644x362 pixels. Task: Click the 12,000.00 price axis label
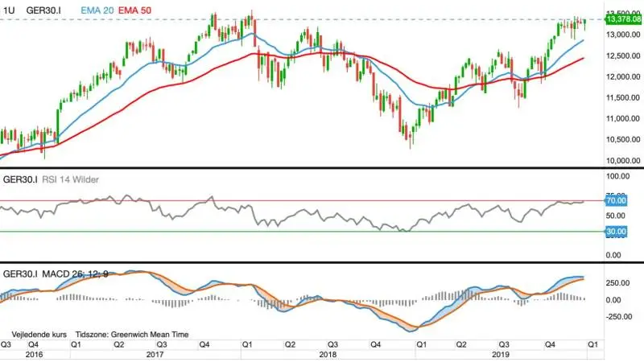[623, 76]
